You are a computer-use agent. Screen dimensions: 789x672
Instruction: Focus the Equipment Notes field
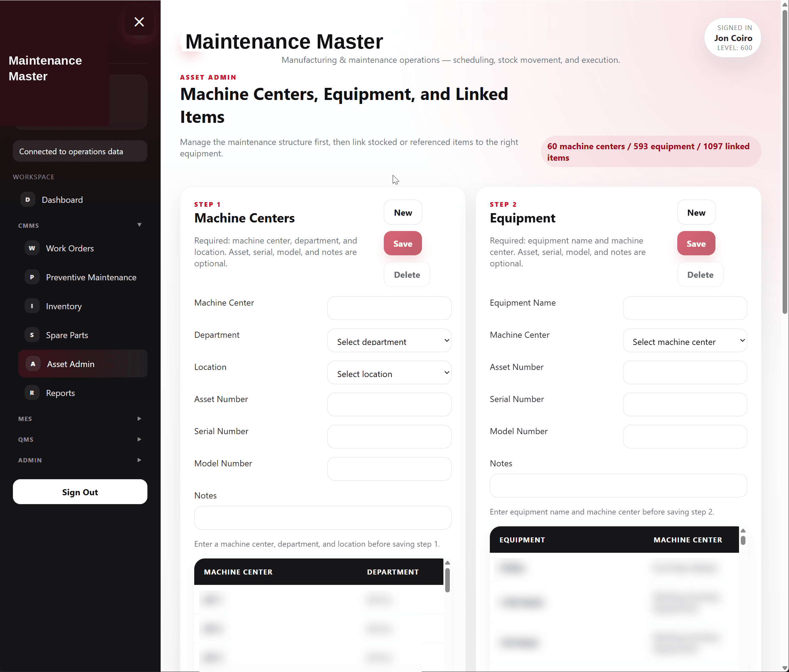pos(618,486)
